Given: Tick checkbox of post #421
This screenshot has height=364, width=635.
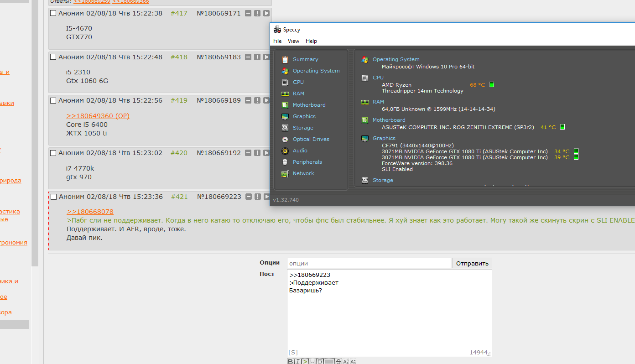Looking at the screenshot, I should [x=53, y=197].
